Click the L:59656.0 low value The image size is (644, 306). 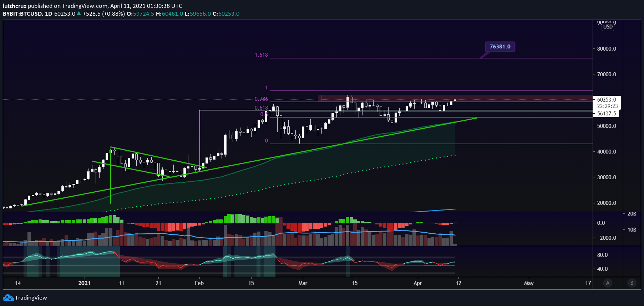click(198, 14)
